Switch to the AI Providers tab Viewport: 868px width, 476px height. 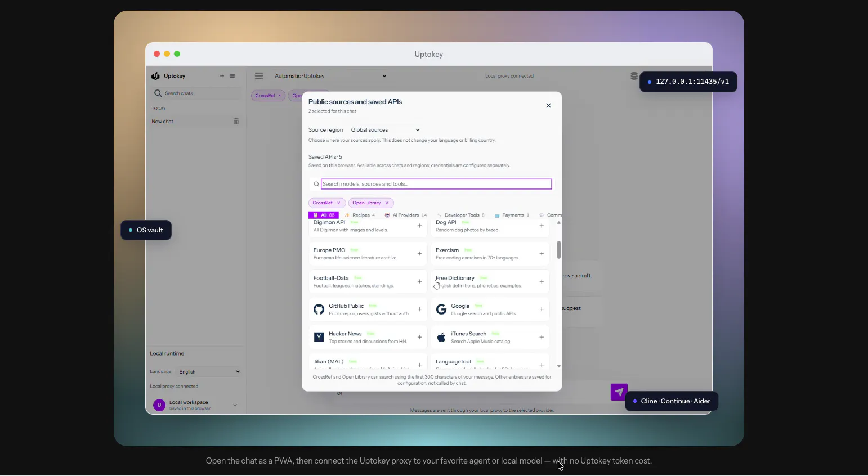(x=406, y=215)
